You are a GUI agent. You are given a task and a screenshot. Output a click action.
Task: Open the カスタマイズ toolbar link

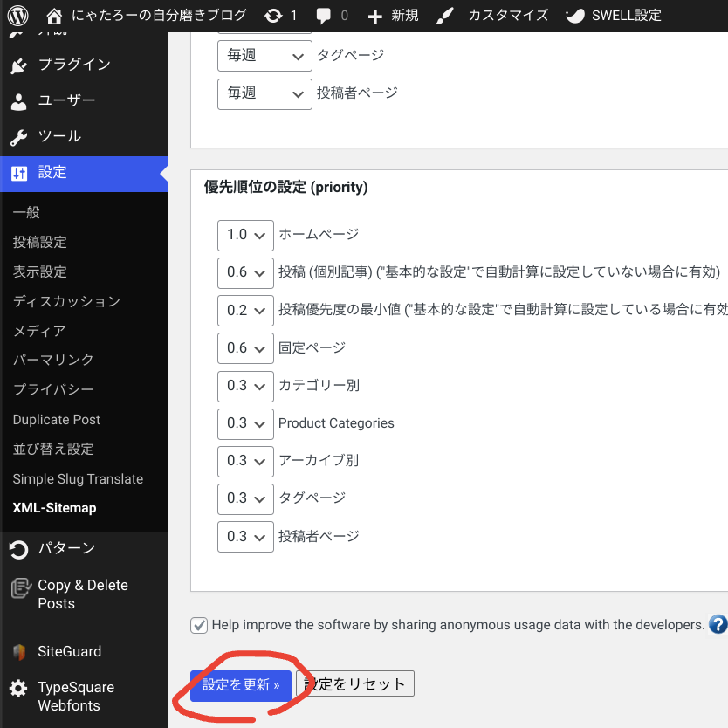point(507,15)
